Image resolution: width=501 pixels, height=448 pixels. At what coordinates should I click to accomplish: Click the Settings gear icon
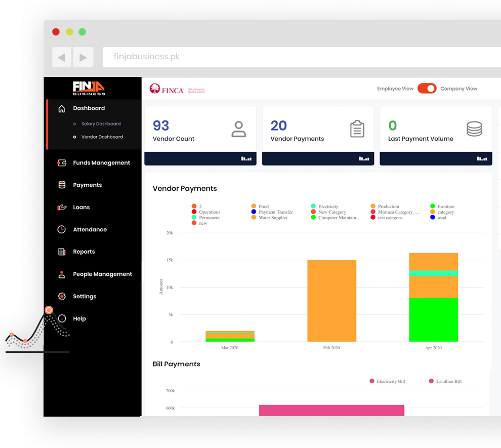[62, 296]
